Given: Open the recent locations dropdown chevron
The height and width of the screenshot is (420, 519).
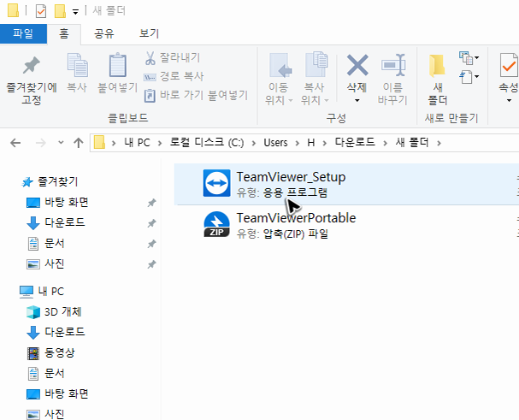Looking at the screenshot, I should tap(61, 143).
